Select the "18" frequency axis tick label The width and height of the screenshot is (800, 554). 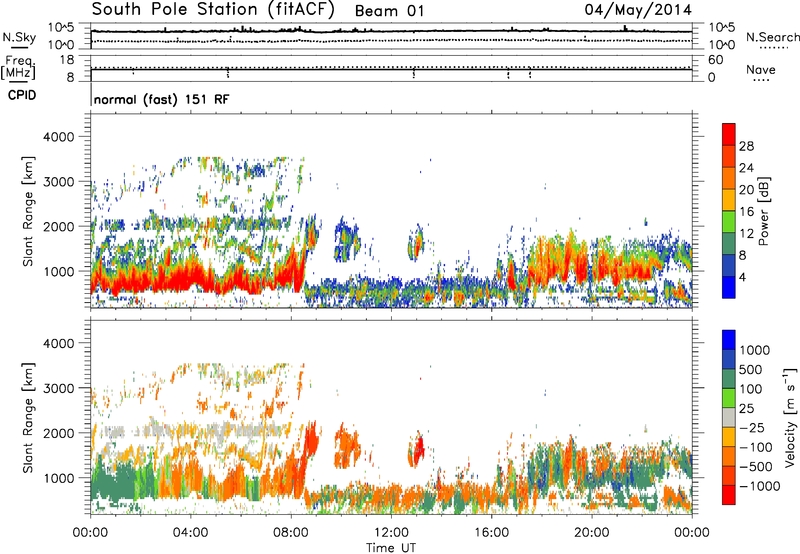tap(67, 60)
